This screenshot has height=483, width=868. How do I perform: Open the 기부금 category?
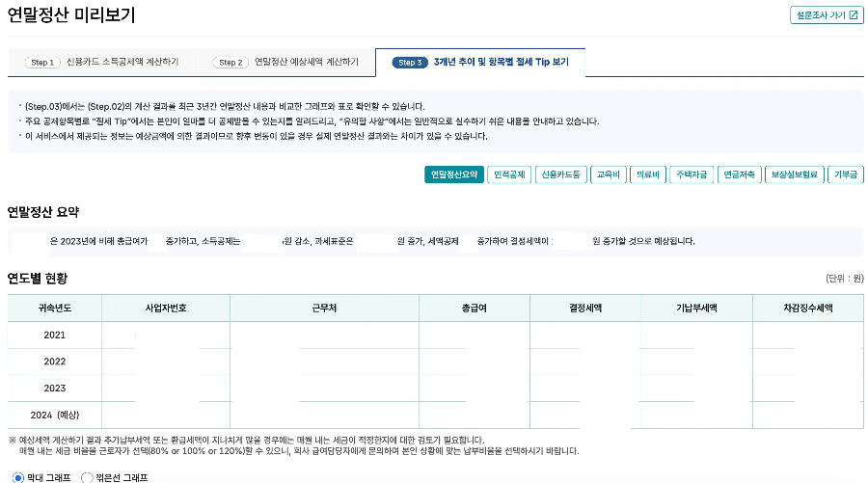pos(845,174)
